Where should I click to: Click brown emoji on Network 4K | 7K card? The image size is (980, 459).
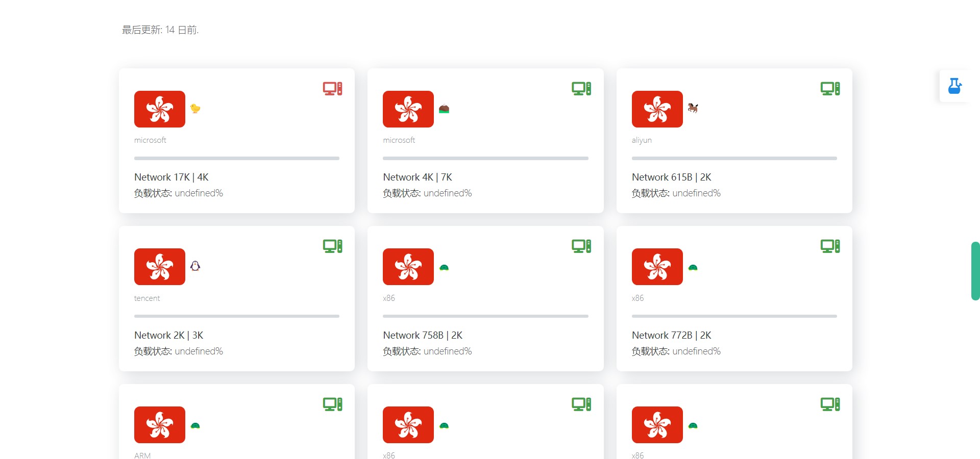444,109
